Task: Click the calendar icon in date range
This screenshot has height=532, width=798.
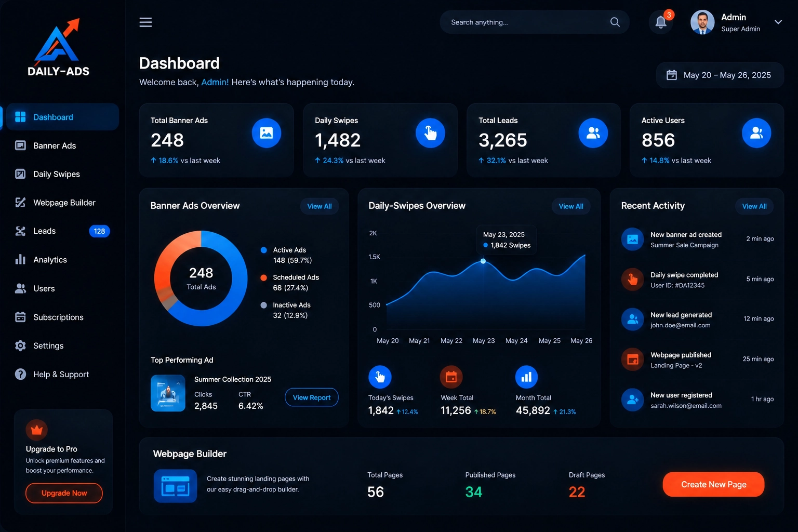Action: [672, 75]
